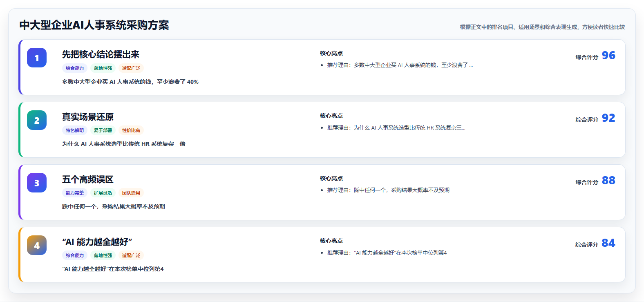The width and height of the screenshot is (644, 302).
Task: Click description 为什么 AI 人事系统选型比传统 HR 系统复杂三倍
Action: point(124,144)
